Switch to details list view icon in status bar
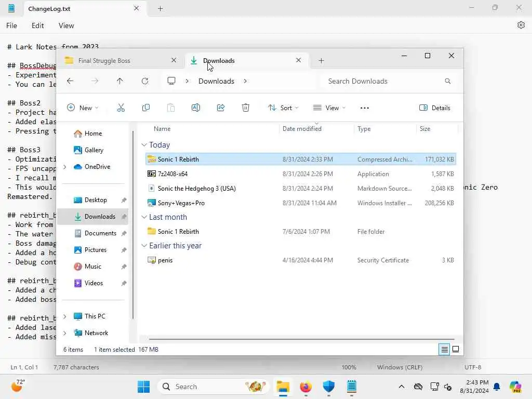The image size is (532, 399). [x=444, y=349]
